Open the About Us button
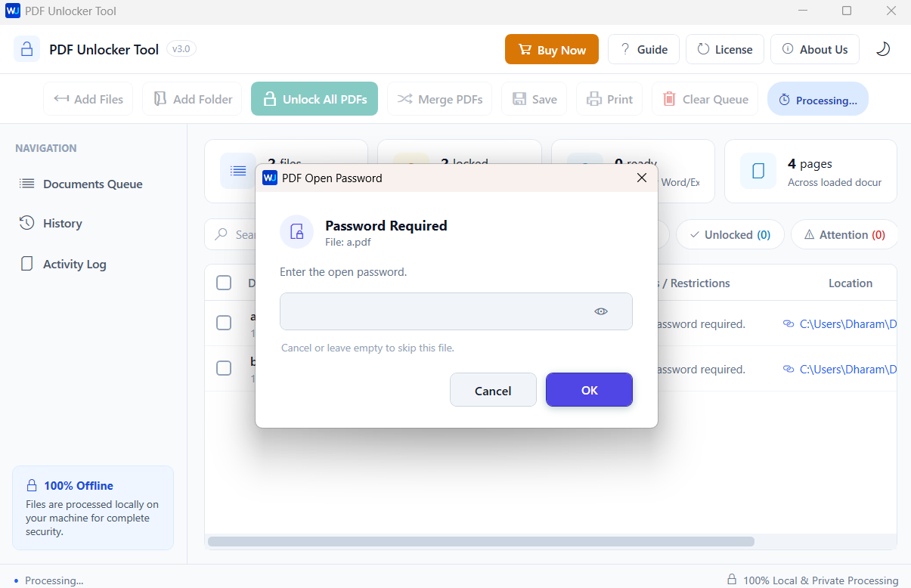The image size is (911, 588). [815, 49]
